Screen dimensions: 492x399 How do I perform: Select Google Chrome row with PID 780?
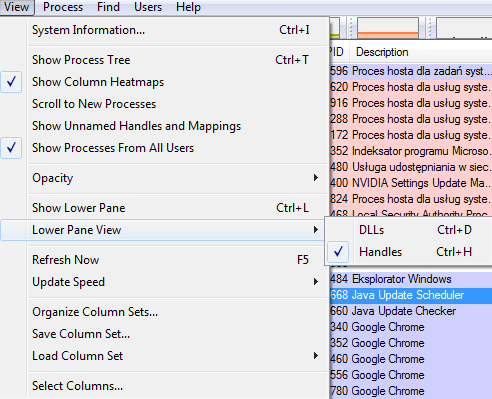(x=411, y=391)
